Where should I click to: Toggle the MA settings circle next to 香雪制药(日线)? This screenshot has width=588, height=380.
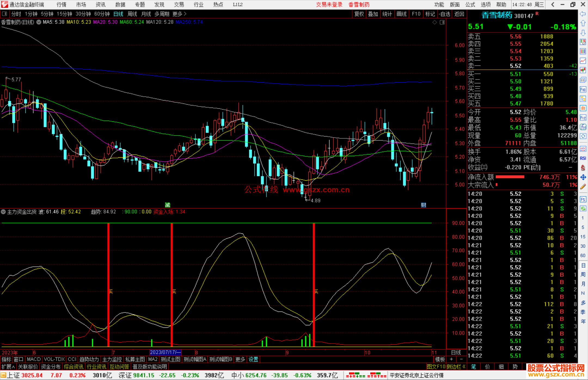click(x=39, y=22)
